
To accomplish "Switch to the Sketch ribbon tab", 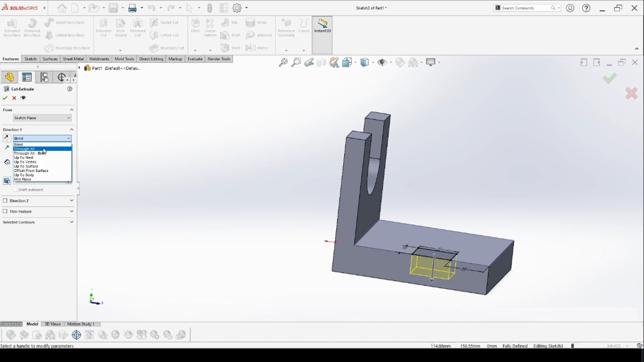I will pos(30,59).
